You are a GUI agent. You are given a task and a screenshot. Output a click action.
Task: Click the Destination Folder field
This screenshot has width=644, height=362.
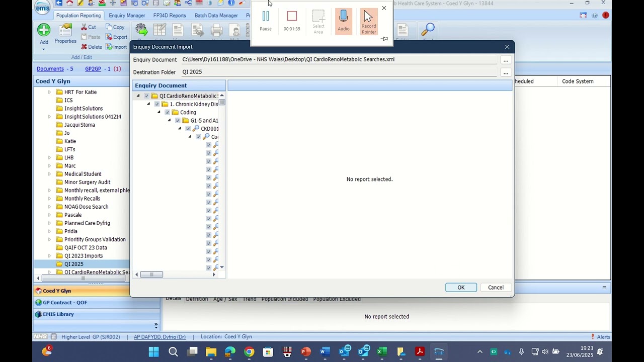(x=339, y=72)
